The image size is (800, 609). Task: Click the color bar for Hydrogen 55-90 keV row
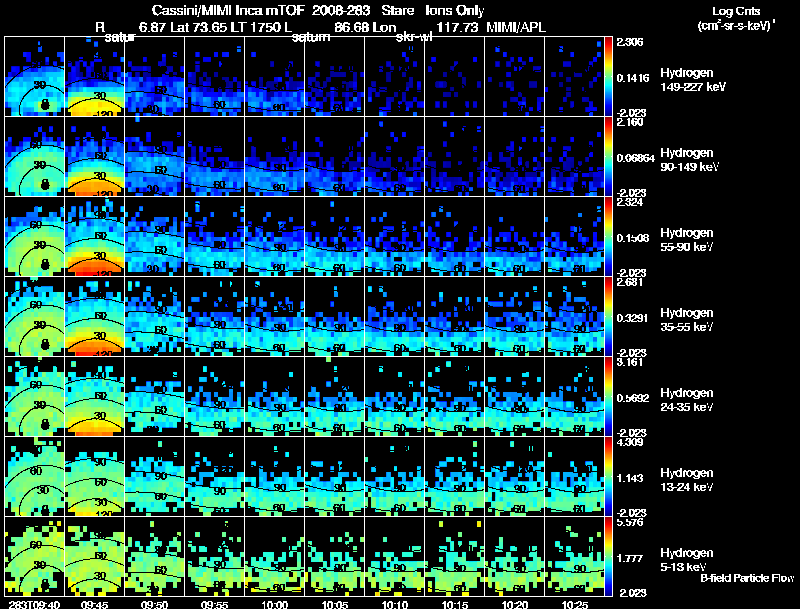[608, 236]
